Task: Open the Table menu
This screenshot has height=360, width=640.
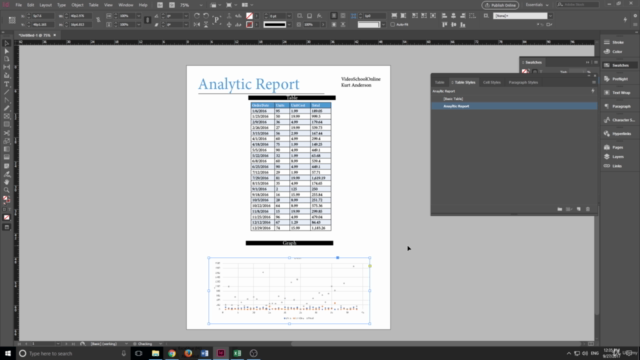Action: coord(93,5)
